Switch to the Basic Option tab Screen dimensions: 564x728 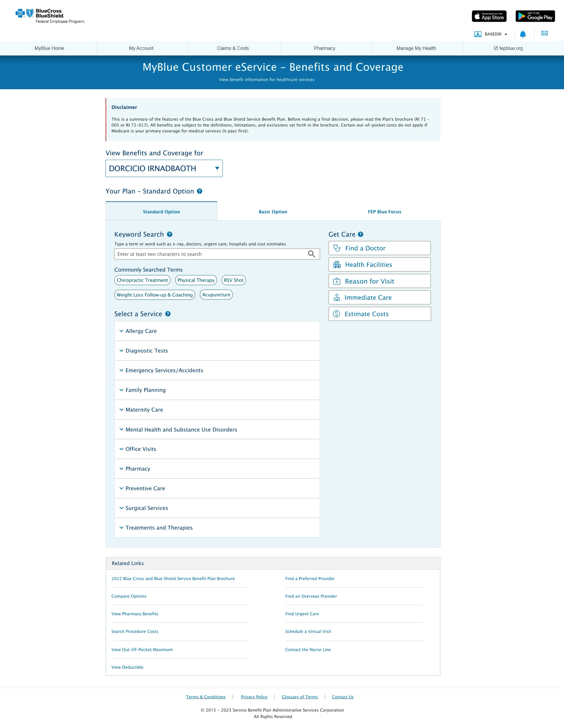pos(273,212)
